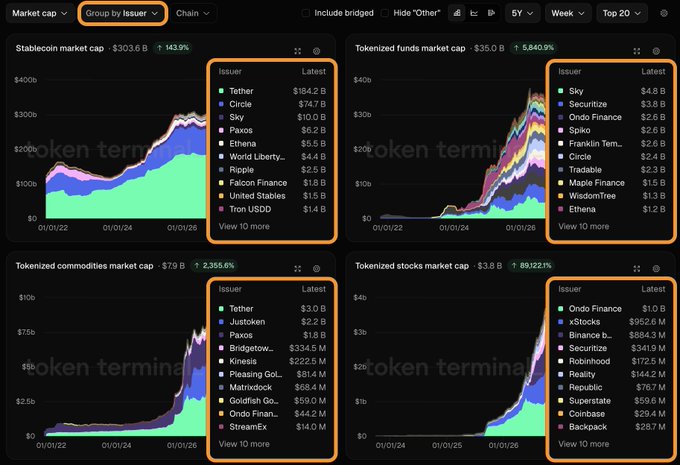Select Reality row in stocks legend

point(611,374)
